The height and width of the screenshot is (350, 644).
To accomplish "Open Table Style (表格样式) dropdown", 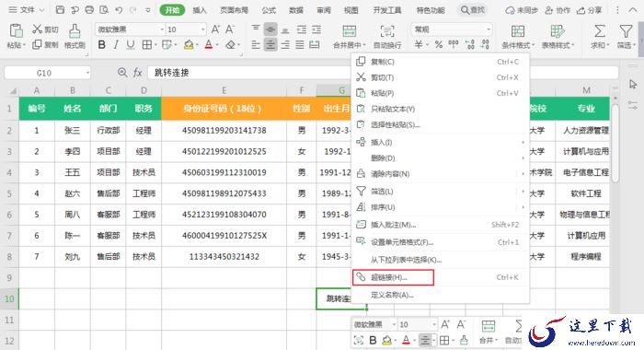I will [558, 36].
